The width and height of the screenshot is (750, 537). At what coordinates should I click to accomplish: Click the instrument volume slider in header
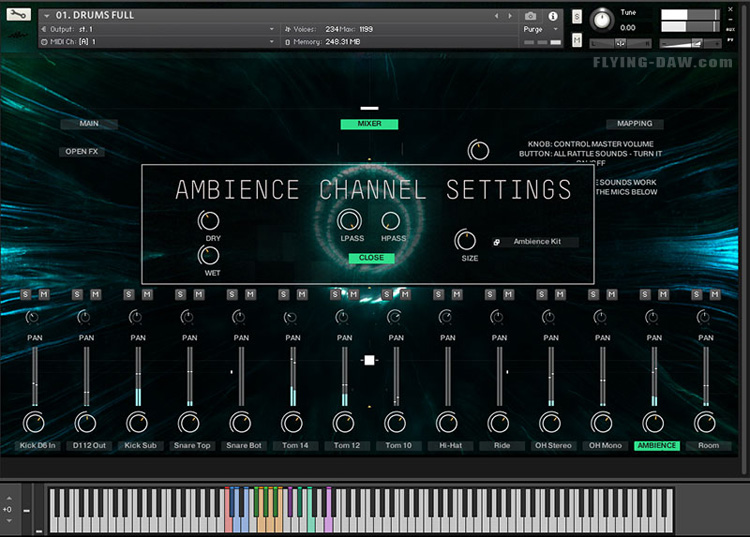pos(690,44)
